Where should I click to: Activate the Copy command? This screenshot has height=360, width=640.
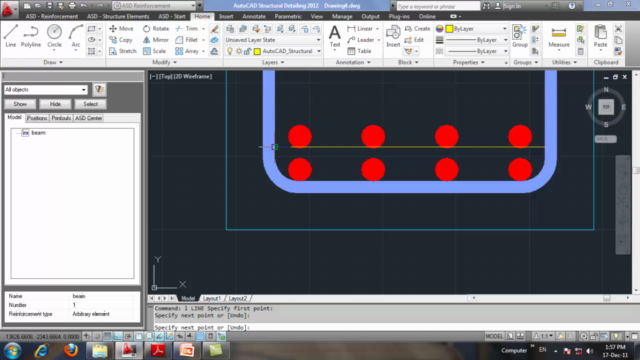[x=121, y=40]
